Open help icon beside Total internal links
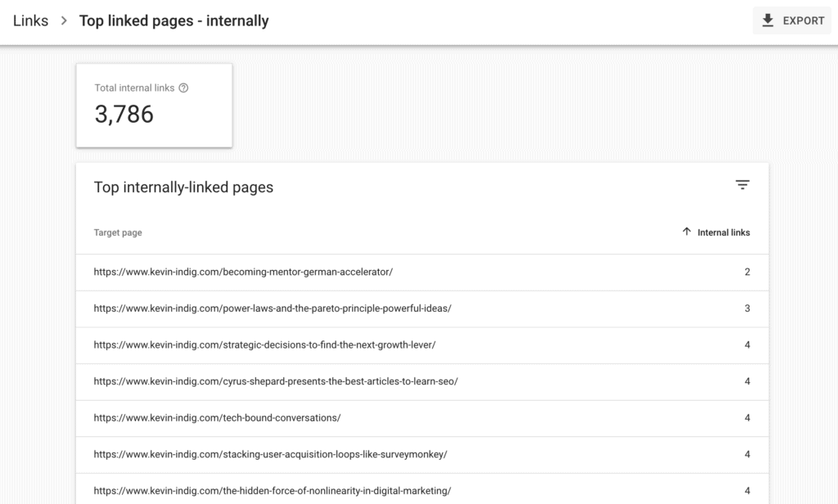Viewport: 838px width, 504px height. [183, 88]
